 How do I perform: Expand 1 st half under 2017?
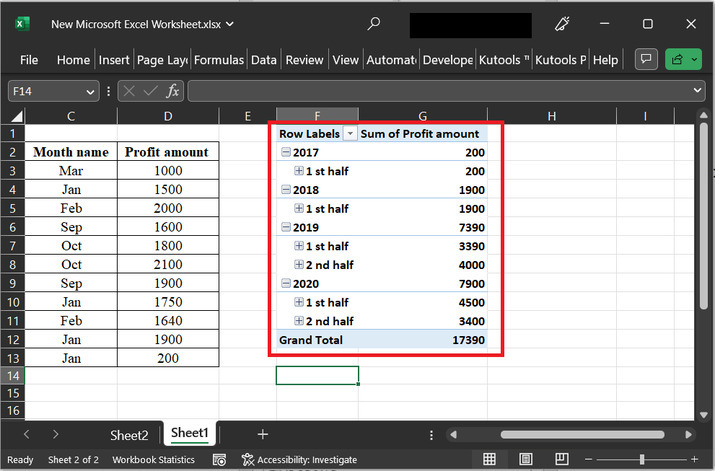click(x=299, y=171)
